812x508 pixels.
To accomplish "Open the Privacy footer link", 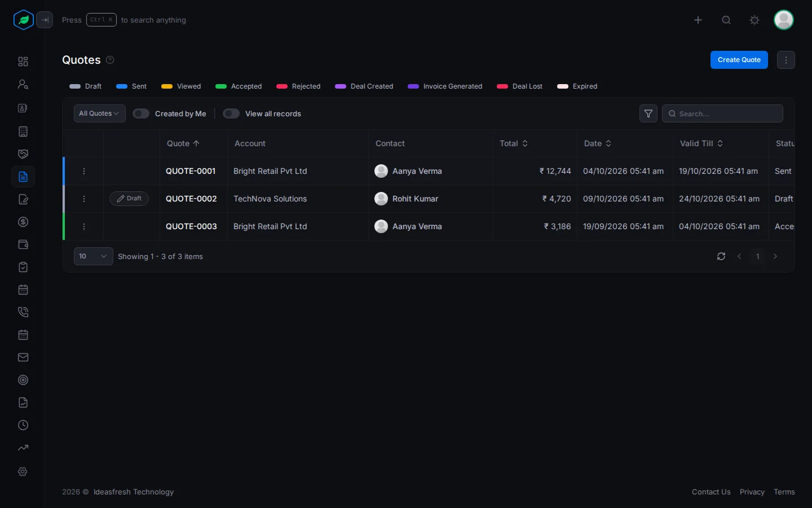I will 752,492.
